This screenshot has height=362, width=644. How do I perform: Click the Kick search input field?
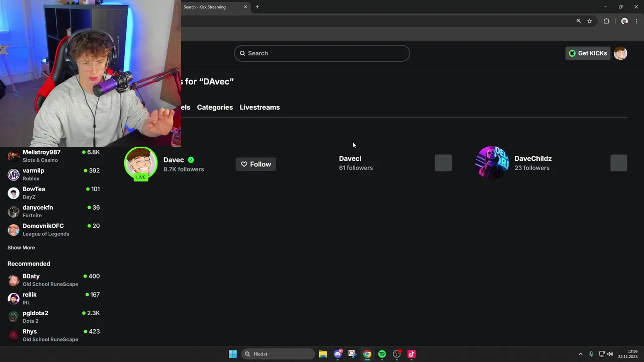[322, 53]
